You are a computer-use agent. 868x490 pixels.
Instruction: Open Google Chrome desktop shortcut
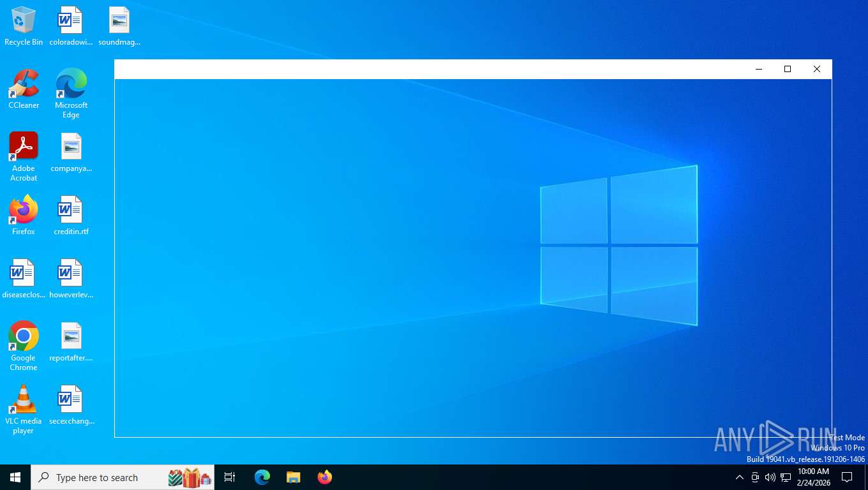pyautogui.click(x=24, y=346)
